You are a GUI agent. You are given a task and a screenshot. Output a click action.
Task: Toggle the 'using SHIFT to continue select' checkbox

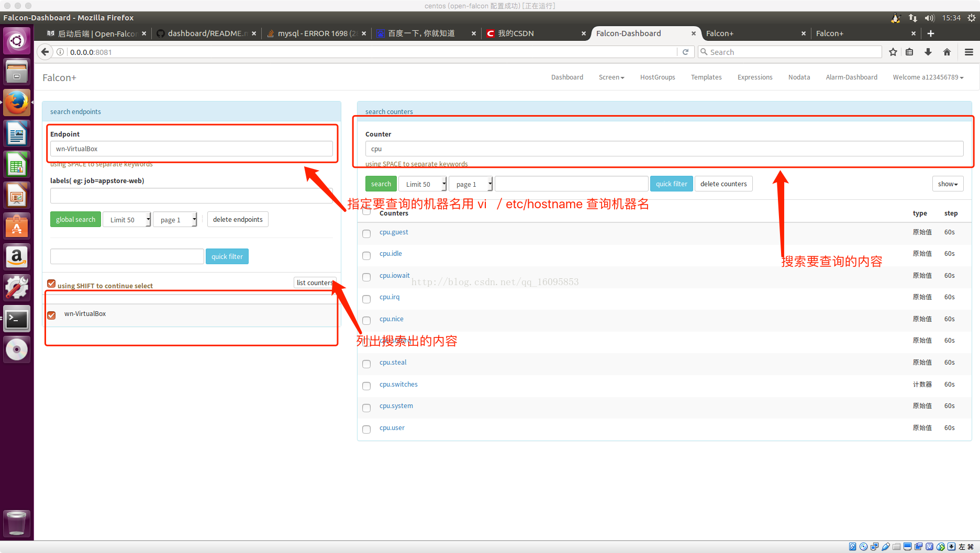click(51, 284)
